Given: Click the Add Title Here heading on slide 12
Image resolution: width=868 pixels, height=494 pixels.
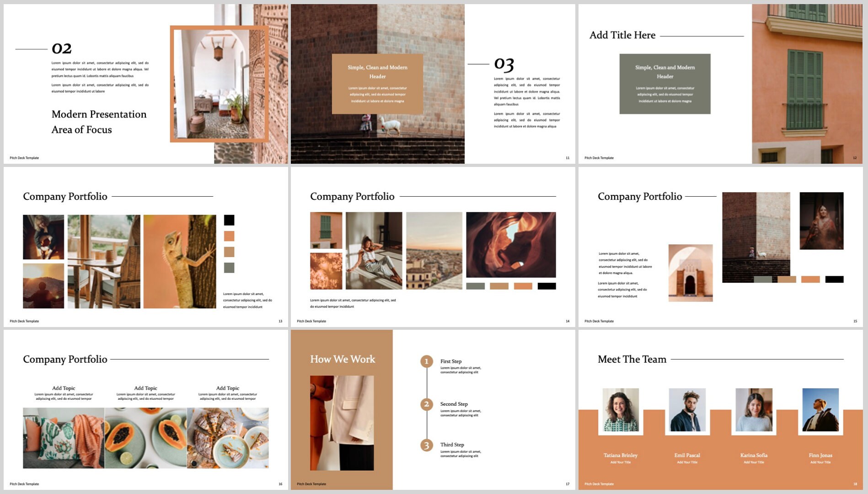Looking at the screenshot, I should (622, 35).
